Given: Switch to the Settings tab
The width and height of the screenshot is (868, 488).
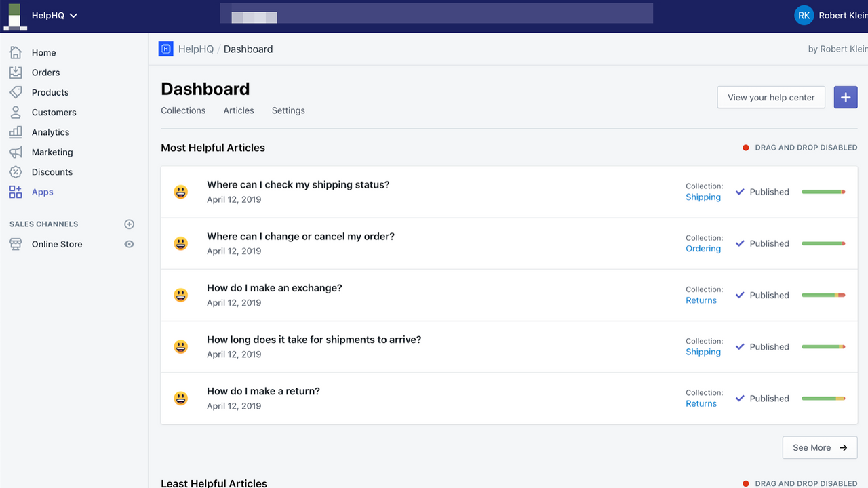Looking at the screenshot, I should coord(288,110).
